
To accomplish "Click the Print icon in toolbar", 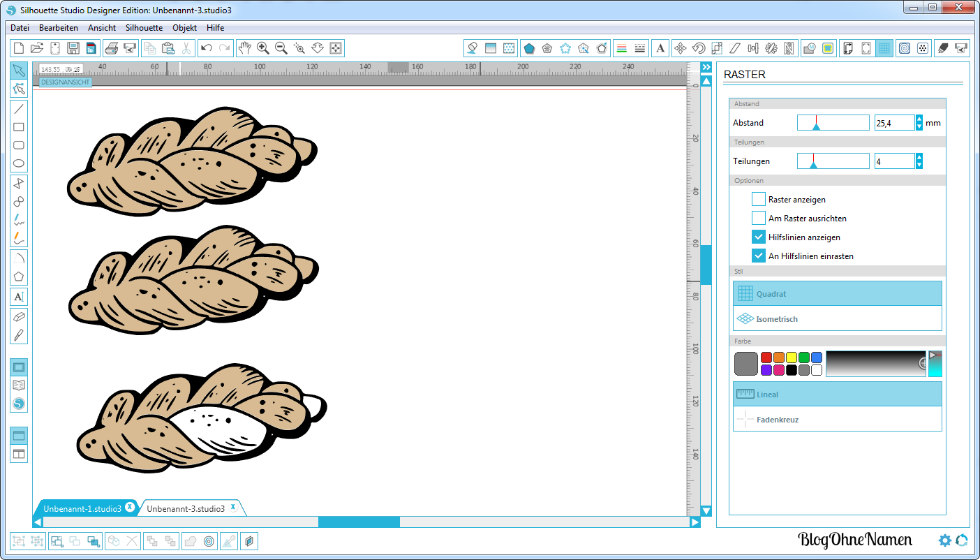I will [x=111, y=48].
